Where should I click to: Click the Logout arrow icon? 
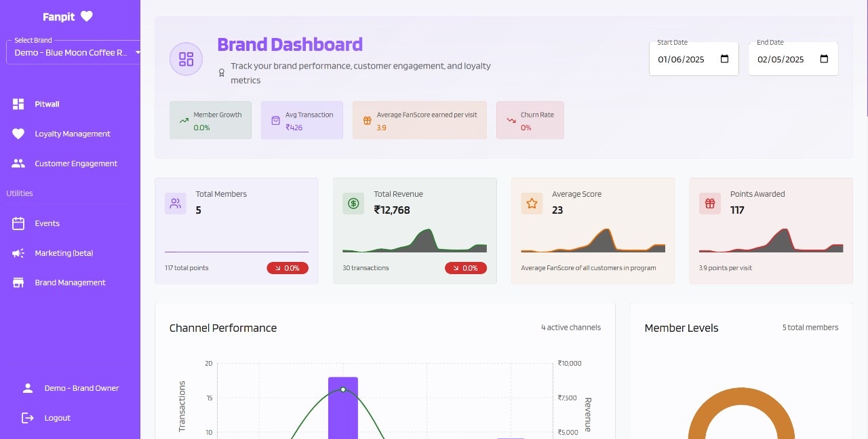[28, 418]
